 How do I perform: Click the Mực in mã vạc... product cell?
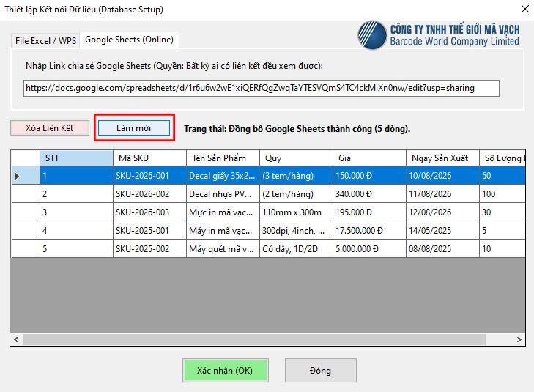click(223, 212)
